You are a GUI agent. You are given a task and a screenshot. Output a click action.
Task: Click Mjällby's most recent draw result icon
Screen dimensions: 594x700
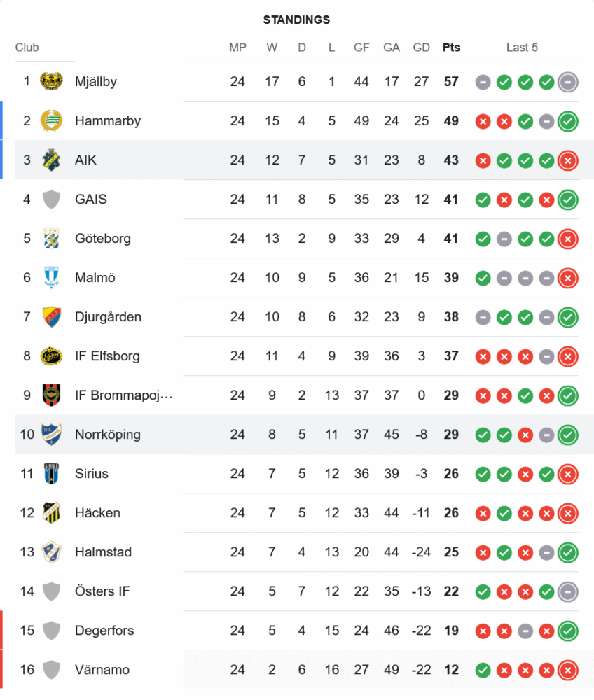[x=568, y=82]
